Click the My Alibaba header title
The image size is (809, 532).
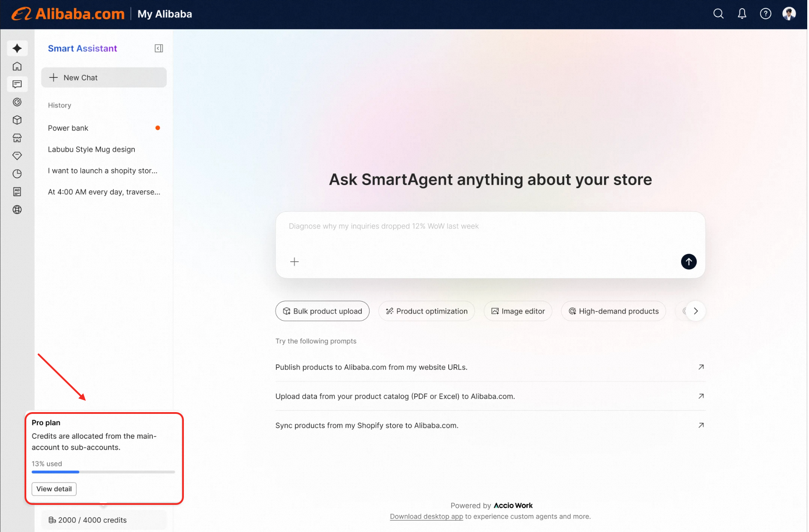coord(165,14)
